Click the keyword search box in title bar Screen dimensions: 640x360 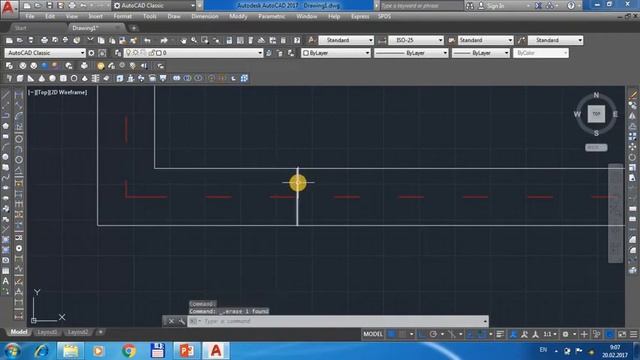coord(421,5)
